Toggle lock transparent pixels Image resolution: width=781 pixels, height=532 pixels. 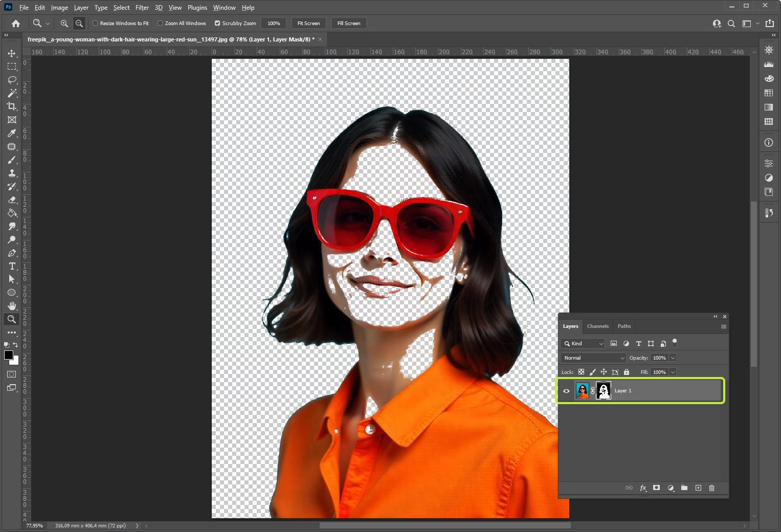coord(581,372)
